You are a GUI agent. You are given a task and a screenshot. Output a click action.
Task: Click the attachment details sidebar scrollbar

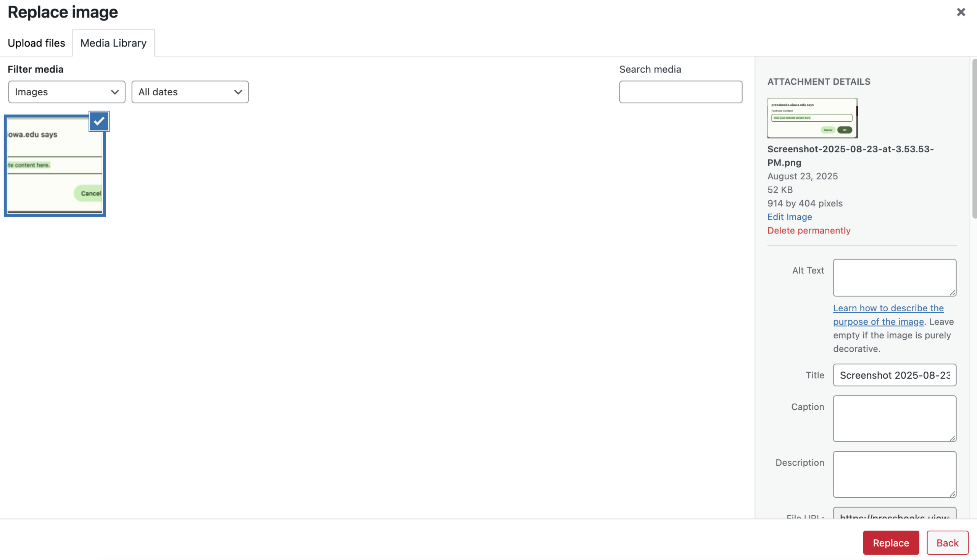tap(974, 138)
